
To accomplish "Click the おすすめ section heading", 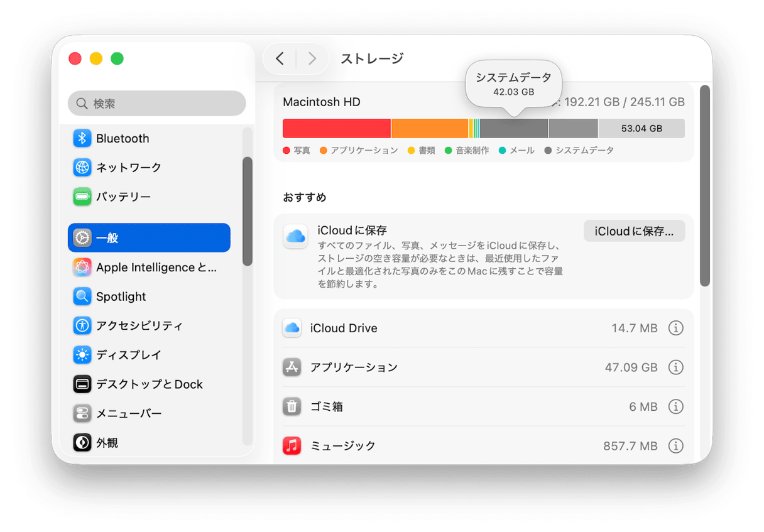I will tap(305, 197).
